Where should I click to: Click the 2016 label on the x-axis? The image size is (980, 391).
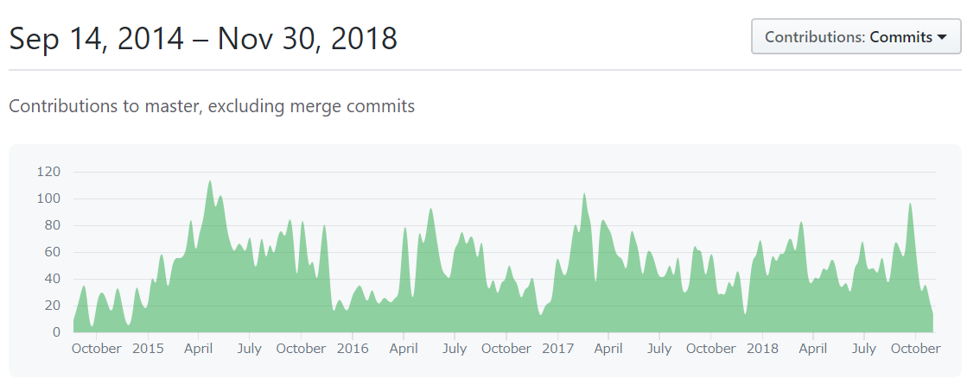pos(353,349)
